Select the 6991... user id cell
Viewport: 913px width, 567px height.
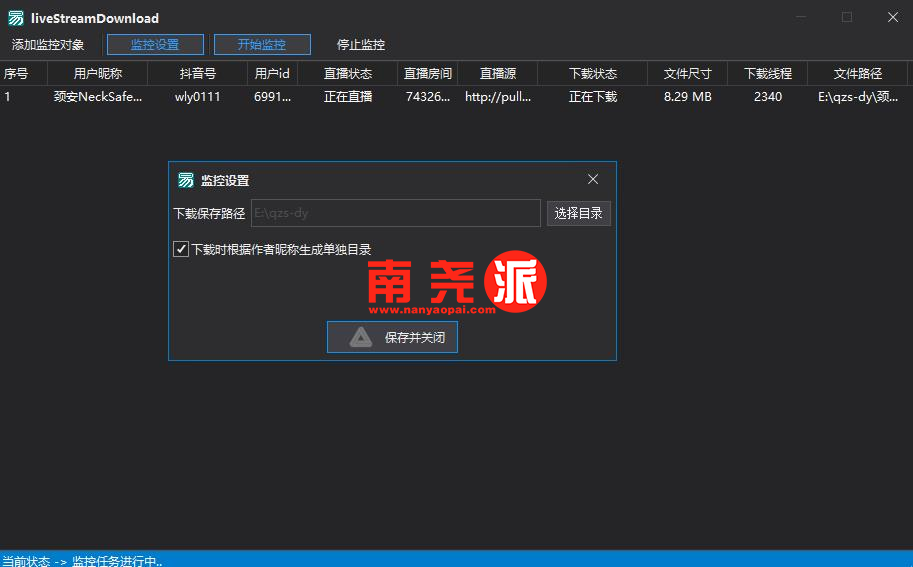click(x=273, y=97)
